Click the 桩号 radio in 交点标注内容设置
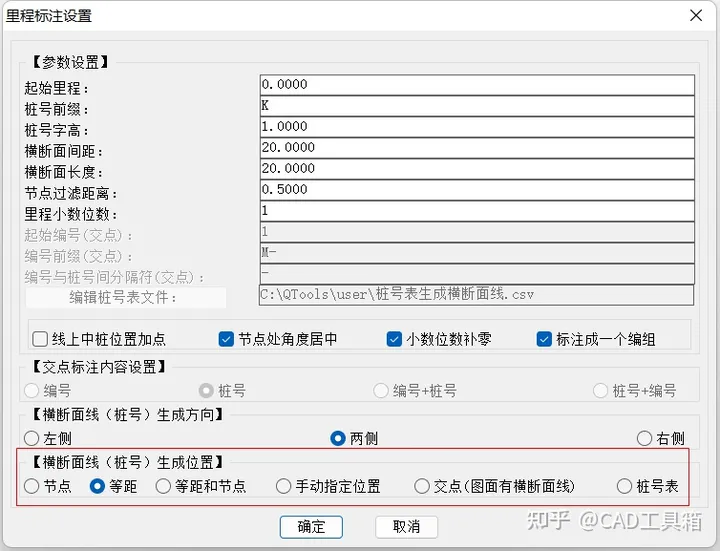This screenshot has width=720, height=551. (206, 391)
